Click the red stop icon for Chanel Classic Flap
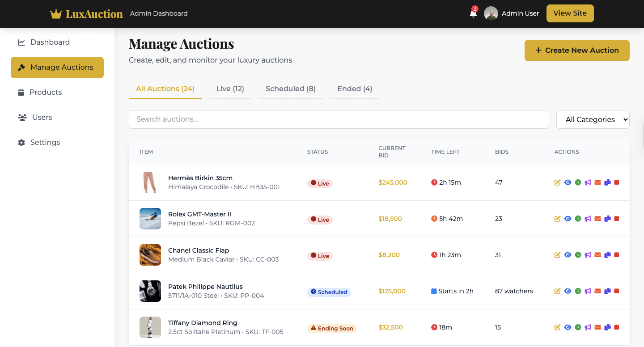 (617, 255)
